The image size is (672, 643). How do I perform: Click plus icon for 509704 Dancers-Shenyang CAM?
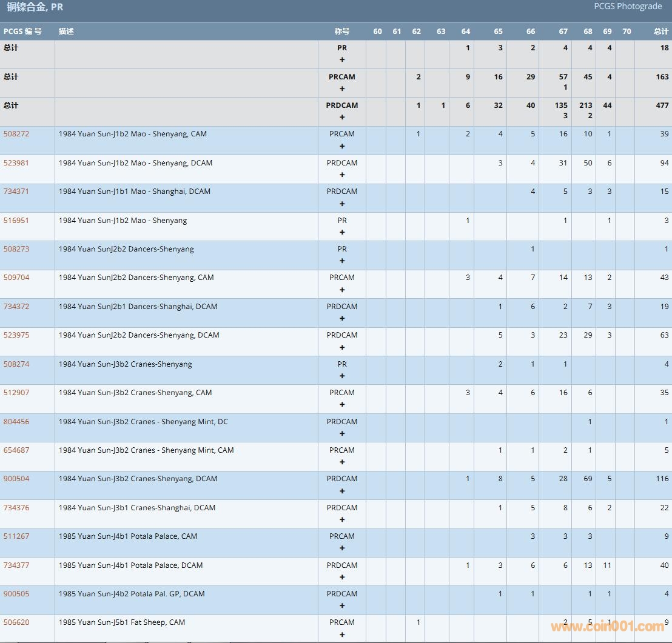click(342, 290)
